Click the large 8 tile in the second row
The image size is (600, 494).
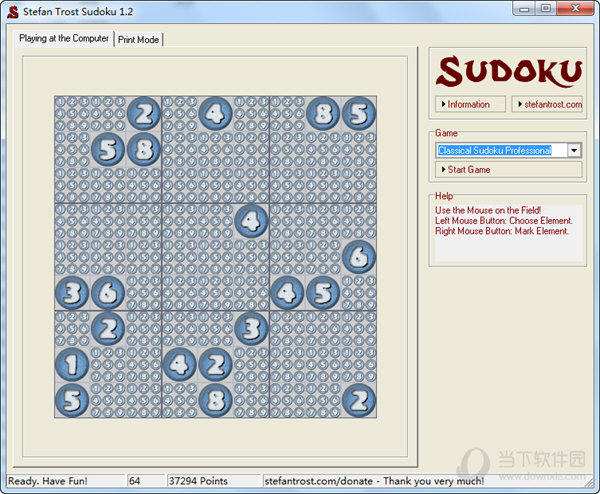[144, 150]
